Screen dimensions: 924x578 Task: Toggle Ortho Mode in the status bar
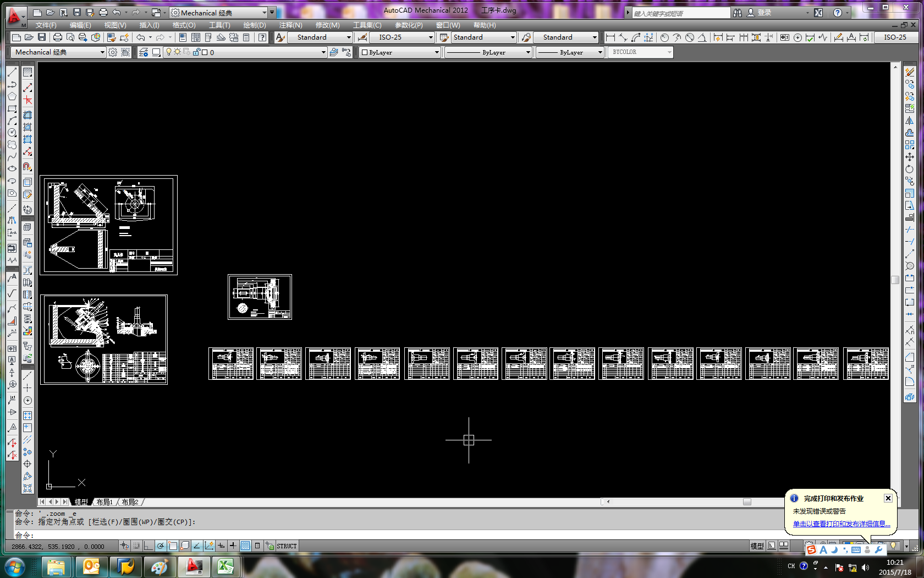click(x=148, y=546)
